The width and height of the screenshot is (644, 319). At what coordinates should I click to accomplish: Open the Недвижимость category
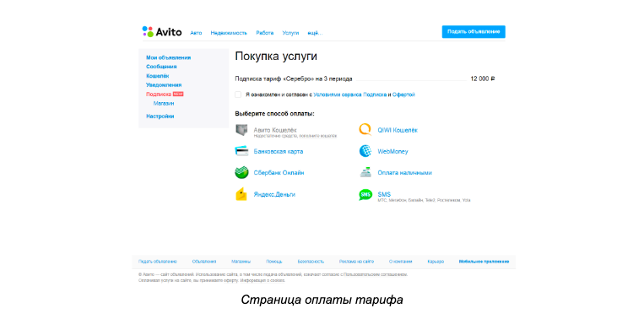point(229,33)
